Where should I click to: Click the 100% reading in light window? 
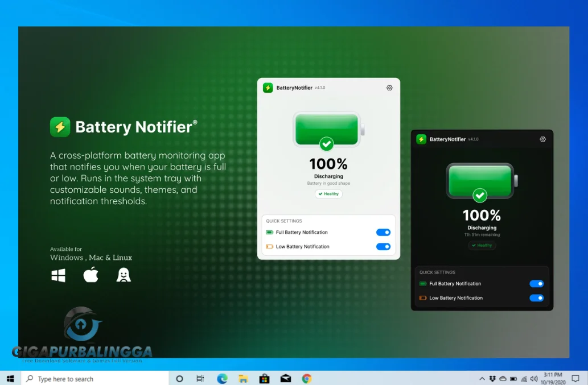[x=328, y=164]
